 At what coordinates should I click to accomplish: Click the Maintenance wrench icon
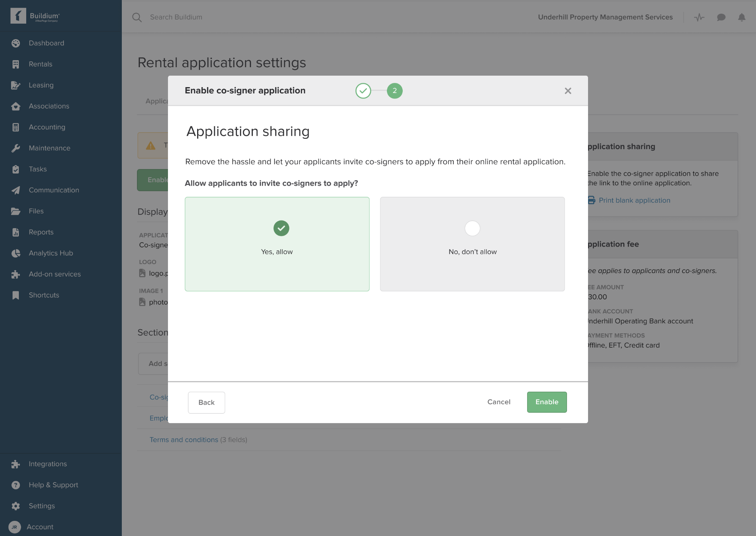pos(16,148)
